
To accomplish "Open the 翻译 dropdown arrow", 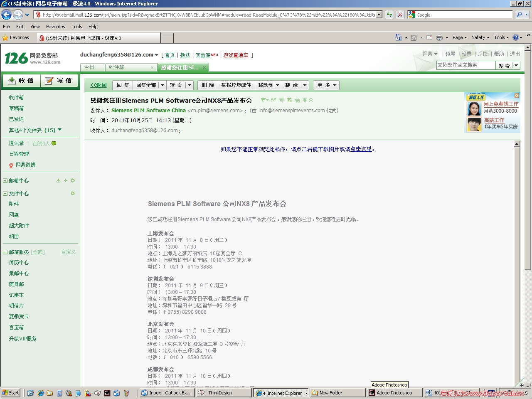I will (305, 85).
